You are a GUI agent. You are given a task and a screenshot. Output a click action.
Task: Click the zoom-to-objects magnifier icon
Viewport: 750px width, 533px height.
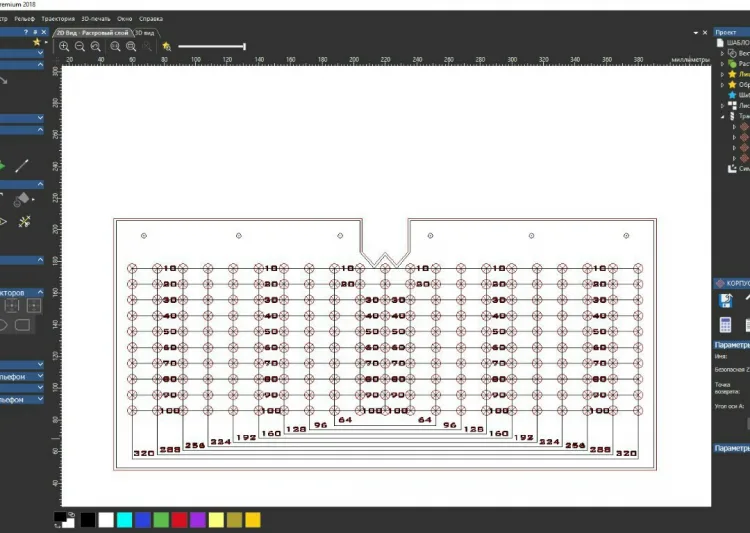click(131, 46)
